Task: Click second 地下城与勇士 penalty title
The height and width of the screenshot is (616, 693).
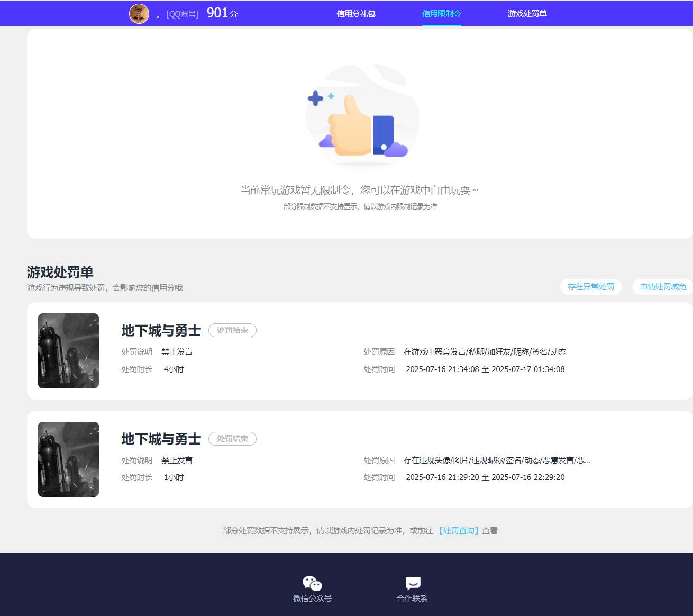Action: coord(161,439)
